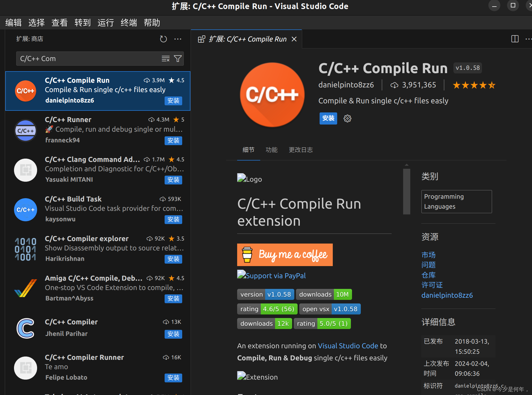532x395 pixels.
Task: Select the C/C++ Build Task extension icon
Action: (26, 209)
